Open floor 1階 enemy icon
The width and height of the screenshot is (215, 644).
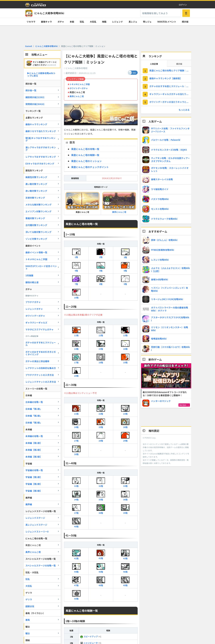click(76, 252)
